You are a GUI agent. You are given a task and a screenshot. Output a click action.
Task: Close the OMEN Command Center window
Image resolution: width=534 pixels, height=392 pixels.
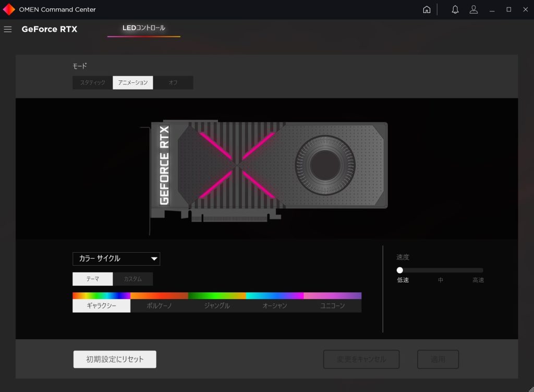(x=525, y=9)
